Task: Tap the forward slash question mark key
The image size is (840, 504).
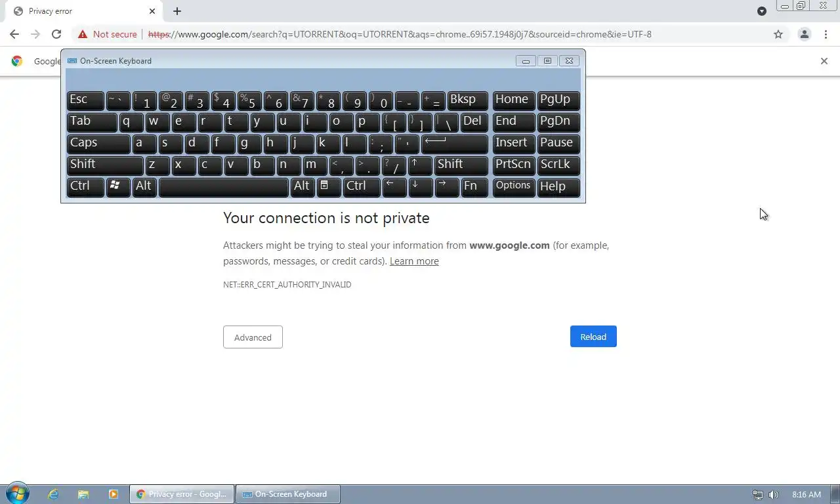Action: click(394, 165)
